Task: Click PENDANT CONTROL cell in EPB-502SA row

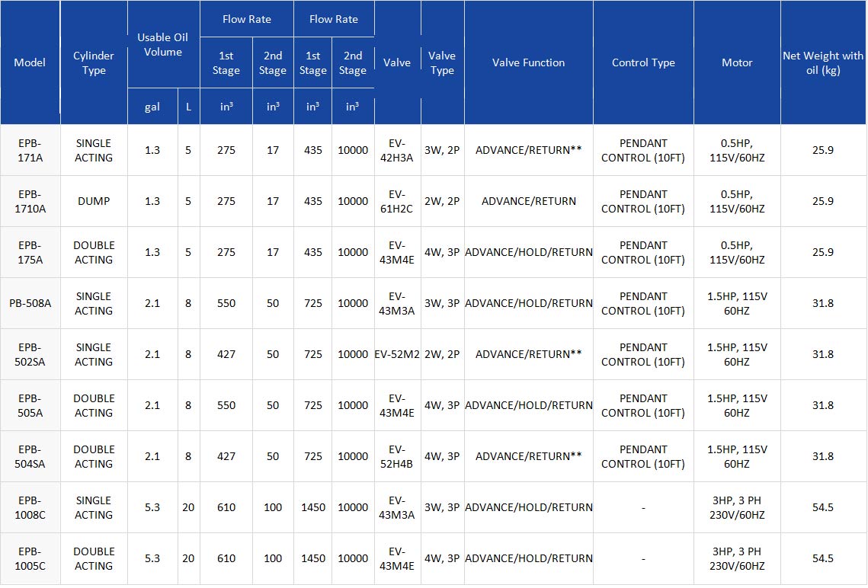Action: click(x=643, y=355)
